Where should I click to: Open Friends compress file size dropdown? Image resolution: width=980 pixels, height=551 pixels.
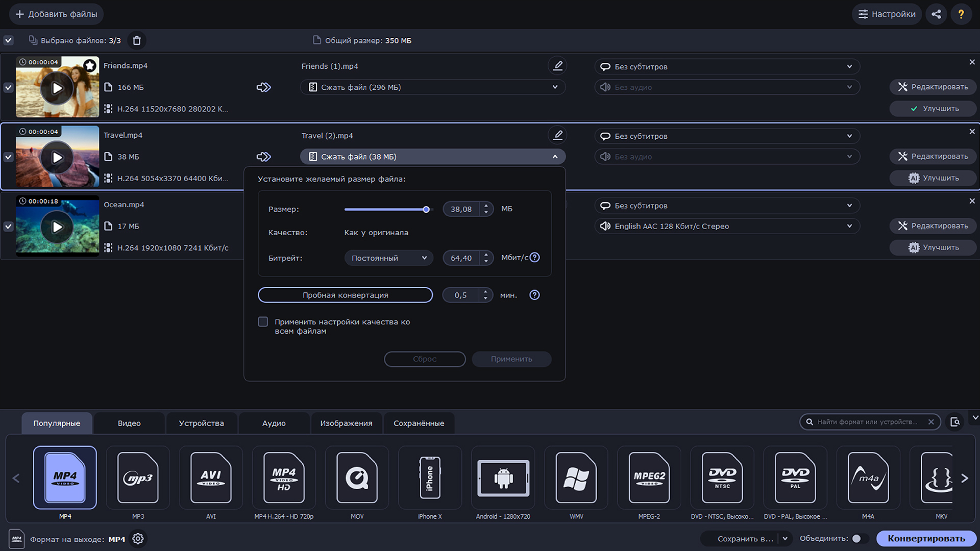click(x=432, y=87)
